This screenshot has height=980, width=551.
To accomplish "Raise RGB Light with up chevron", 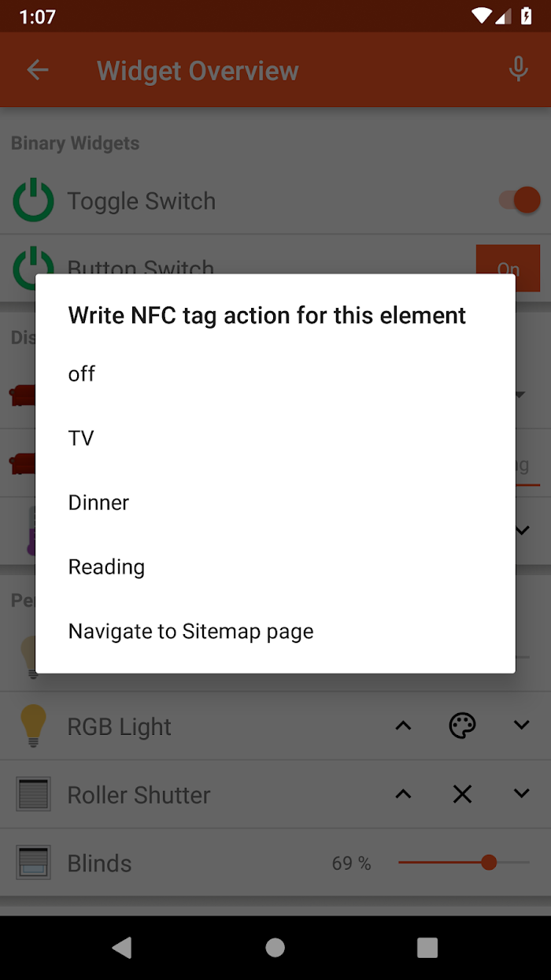I will (x=403, y=726).
